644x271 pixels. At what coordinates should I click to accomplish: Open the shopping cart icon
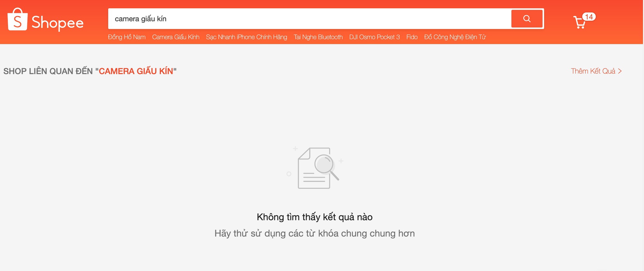pos(580,22)
